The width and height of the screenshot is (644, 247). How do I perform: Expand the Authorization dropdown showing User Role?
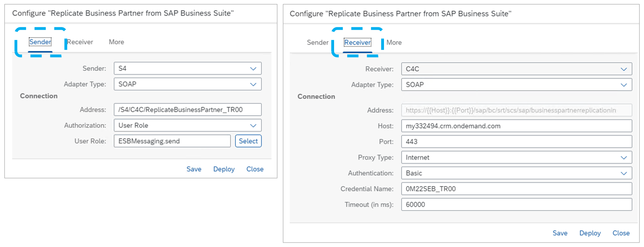188,125
